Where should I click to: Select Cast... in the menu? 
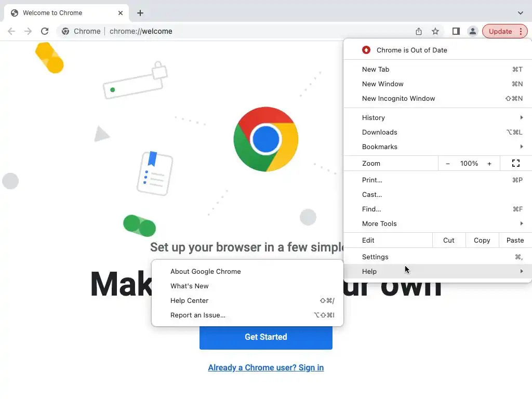tap(437, 194)
